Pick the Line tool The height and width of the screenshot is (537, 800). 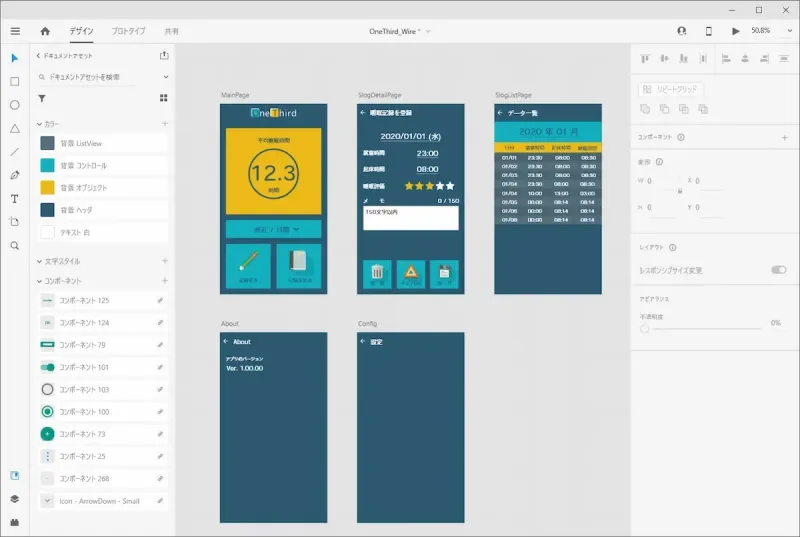pos(15,152)
